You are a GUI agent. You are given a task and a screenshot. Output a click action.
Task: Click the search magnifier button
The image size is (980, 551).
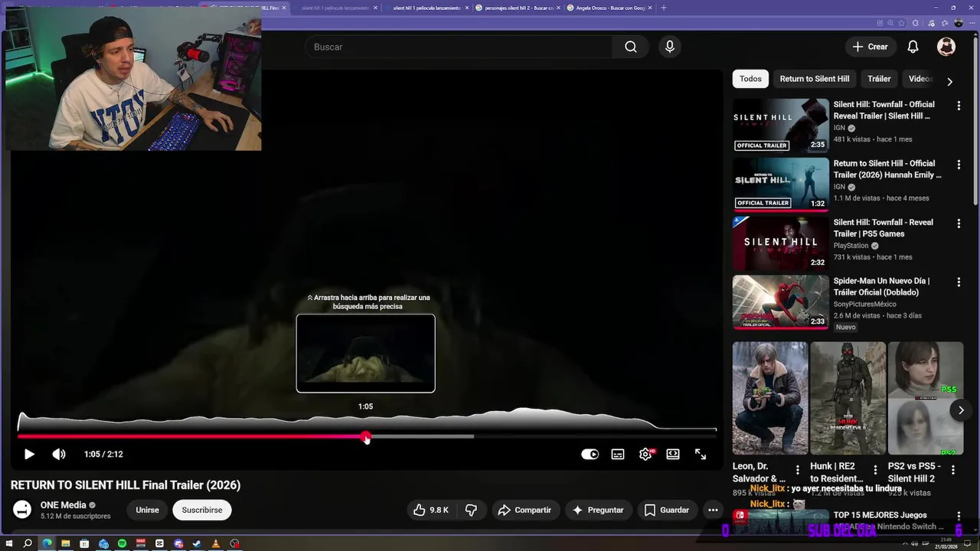tap(630, 47)
